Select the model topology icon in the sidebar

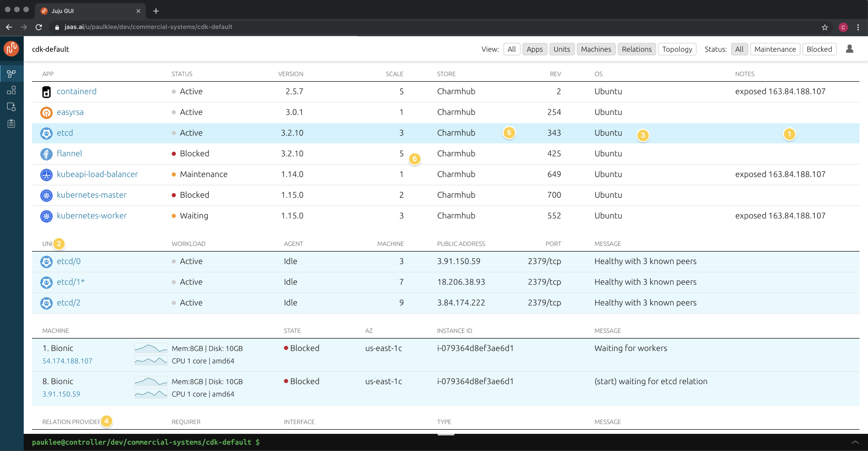11,73
